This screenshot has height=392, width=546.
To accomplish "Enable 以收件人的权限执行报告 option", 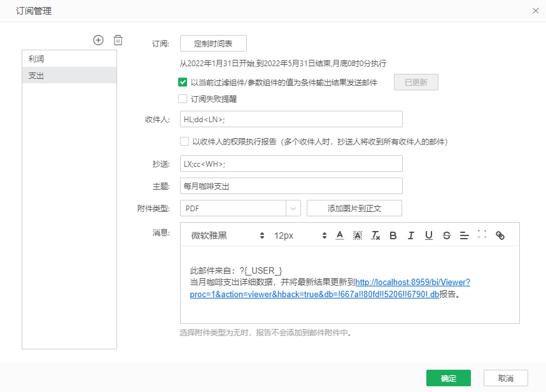I will (184, 141).
